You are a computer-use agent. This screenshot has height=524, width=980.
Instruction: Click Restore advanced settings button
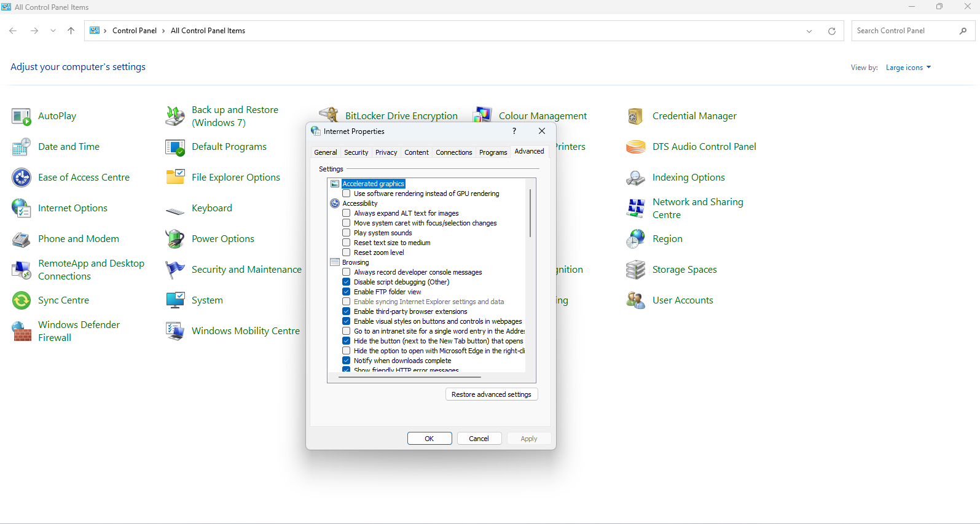click(491, 394)
